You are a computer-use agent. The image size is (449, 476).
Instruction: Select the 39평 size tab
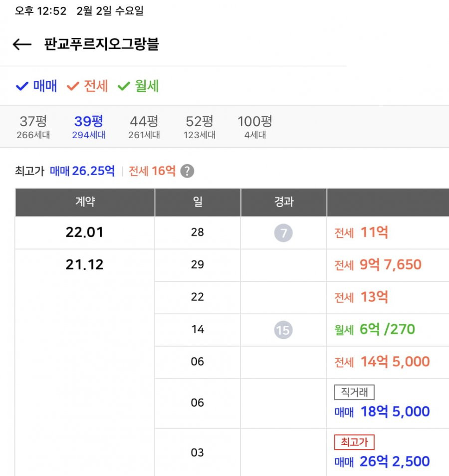click(88, 127)
